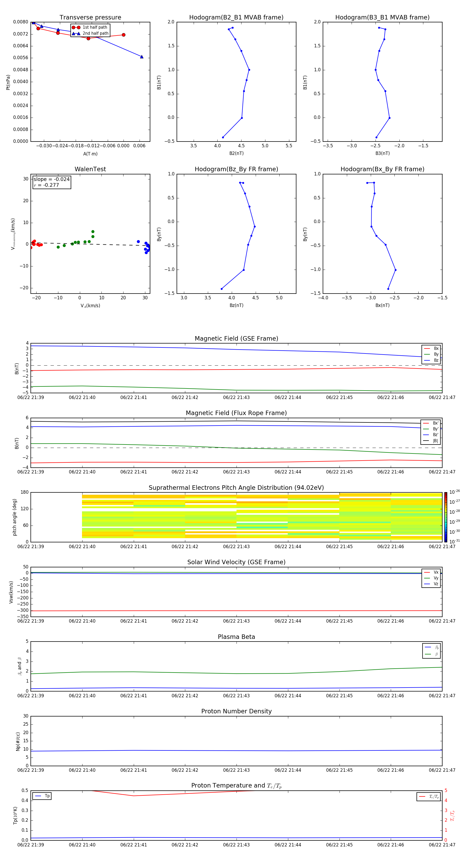Select the '1st half path' legend entry
Viewport: 473px width, 868px height.
(90, 27)
